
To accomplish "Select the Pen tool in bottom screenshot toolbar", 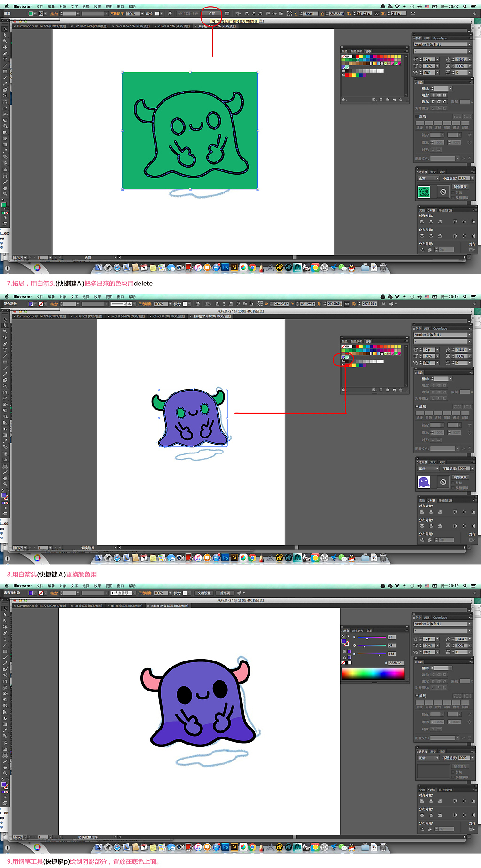I will click(x=5, y=633).
